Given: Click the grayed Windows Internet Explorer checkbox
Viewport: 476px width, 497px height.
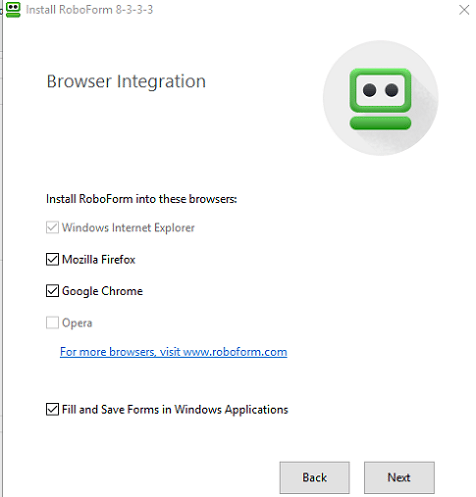Looking at the screenshot, I should (52, 227).
